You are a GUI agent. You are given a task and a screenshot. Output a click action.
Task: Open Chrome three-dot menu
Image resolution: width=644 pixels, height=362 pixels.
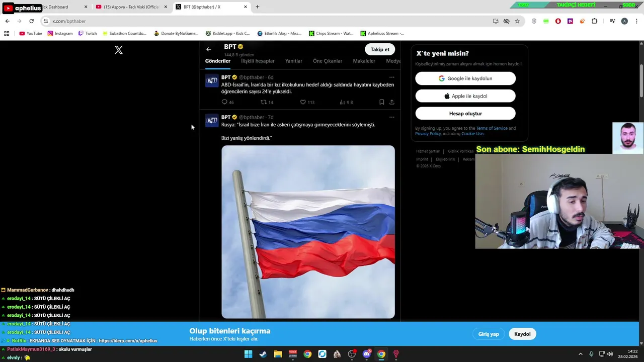point(636,21)
